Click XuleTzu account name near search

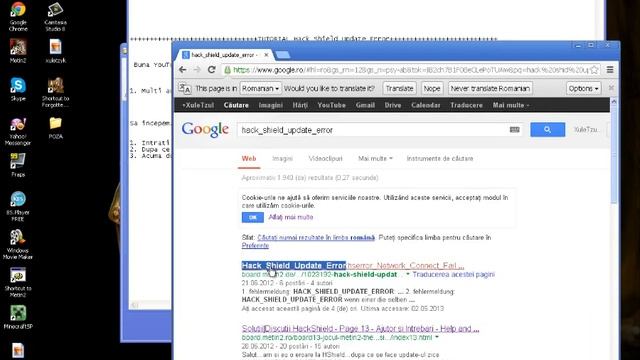click(x=586, y=130)
